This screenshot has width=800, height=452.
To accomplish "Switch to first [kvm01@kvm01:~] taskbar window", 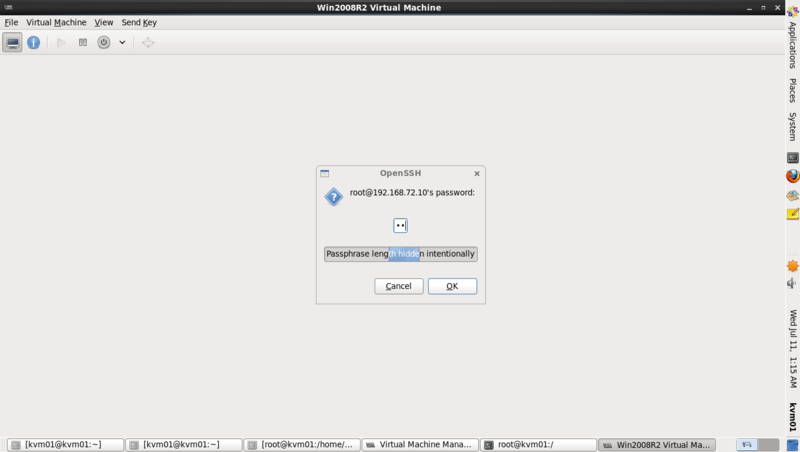I will click(65, 445).
